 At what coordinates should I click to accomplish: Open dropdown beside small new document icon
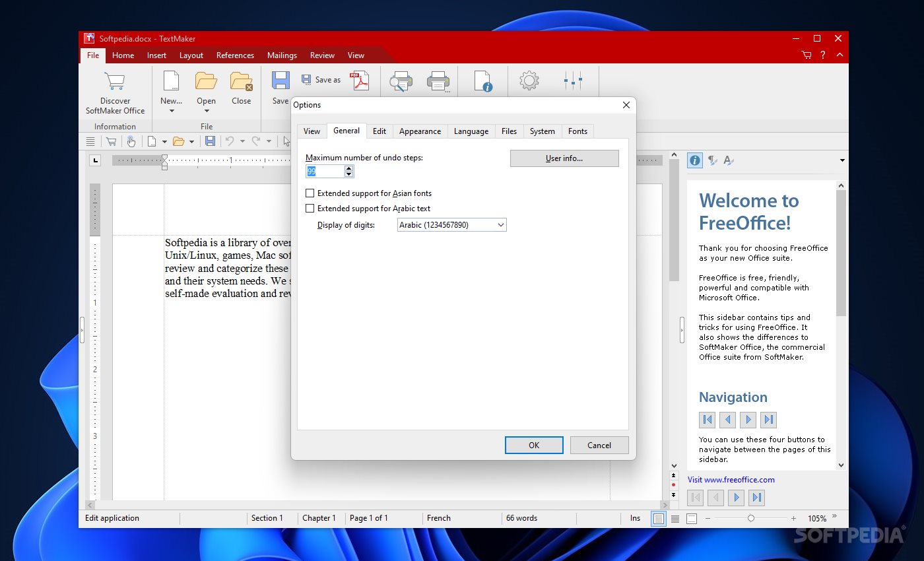tap(163, 141)
